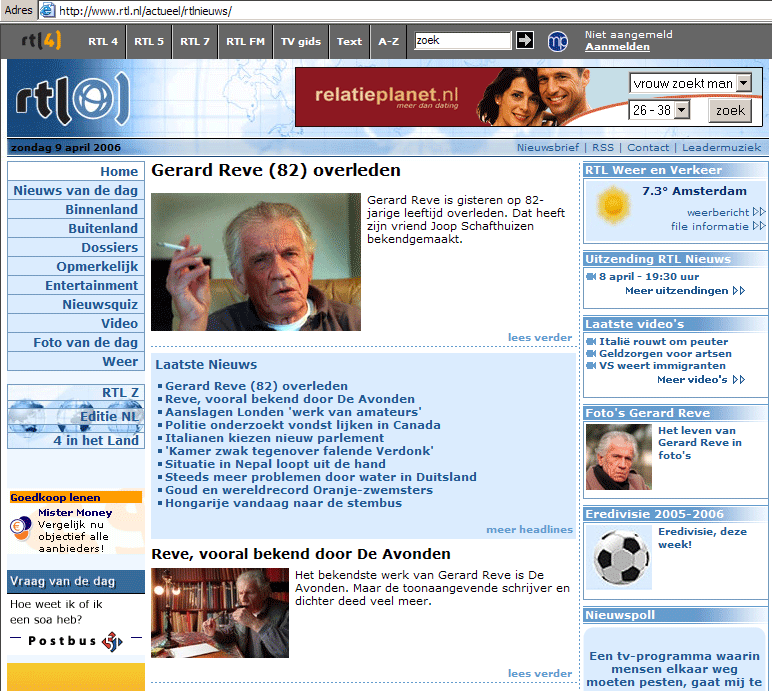Image resolution: width=772 pixels, height=691 pixels.
Task: Click video icon beside Geldzorgen voor artsen
Action: pyautogui.click(x=591, y=353)
